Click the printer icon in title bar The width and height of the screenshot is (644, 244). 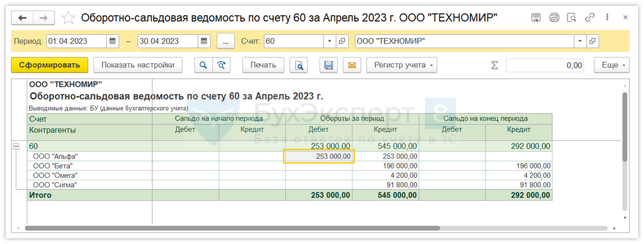554,18
